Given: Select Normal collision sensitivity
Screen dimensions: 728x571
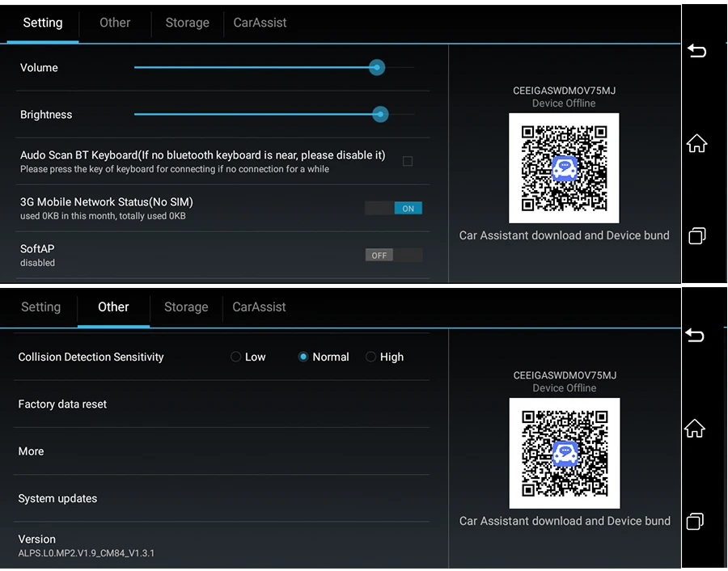Looking at the screenshot, I should [x=324, y=357].
